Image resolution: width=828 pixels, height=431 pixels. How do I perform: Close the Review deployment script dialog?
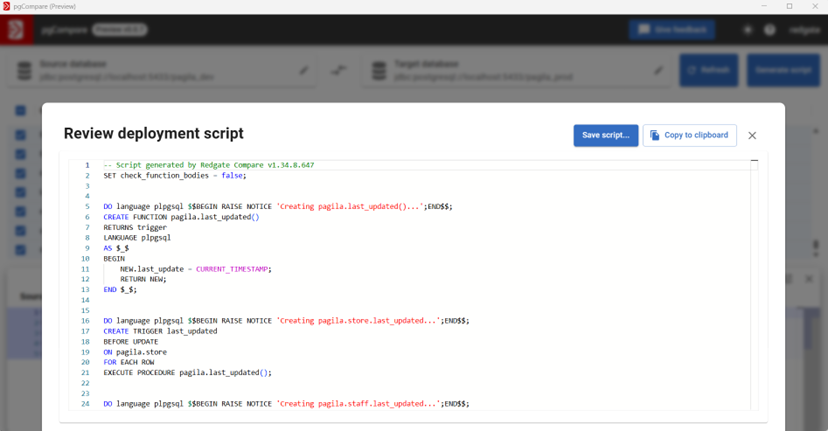752,136
